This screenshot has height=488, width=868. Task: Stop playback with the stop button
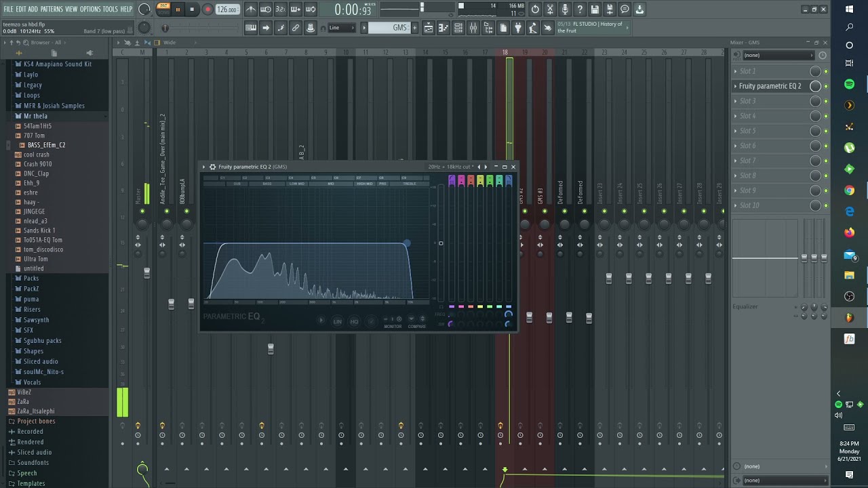pyautogui.click(x=193, y=9)
